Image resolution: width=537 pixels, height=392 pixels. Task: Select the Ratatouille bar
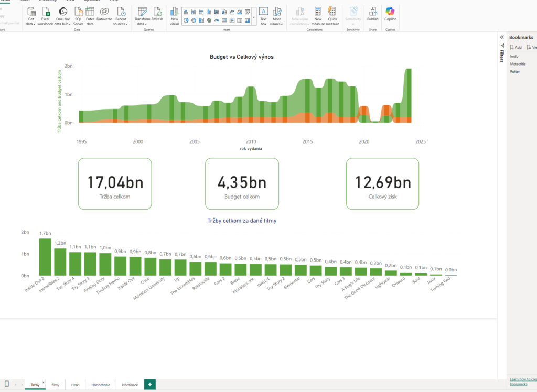(x=210, y=269)
